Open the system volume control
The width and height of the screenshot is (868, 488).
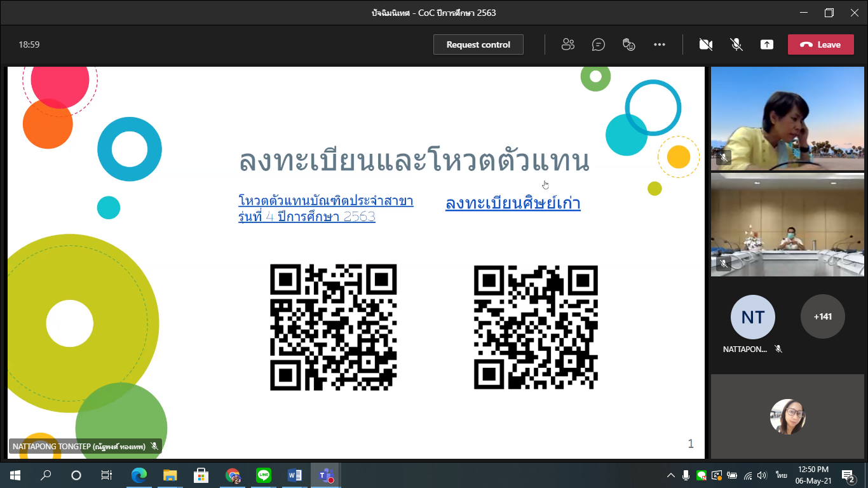point(762,475)
